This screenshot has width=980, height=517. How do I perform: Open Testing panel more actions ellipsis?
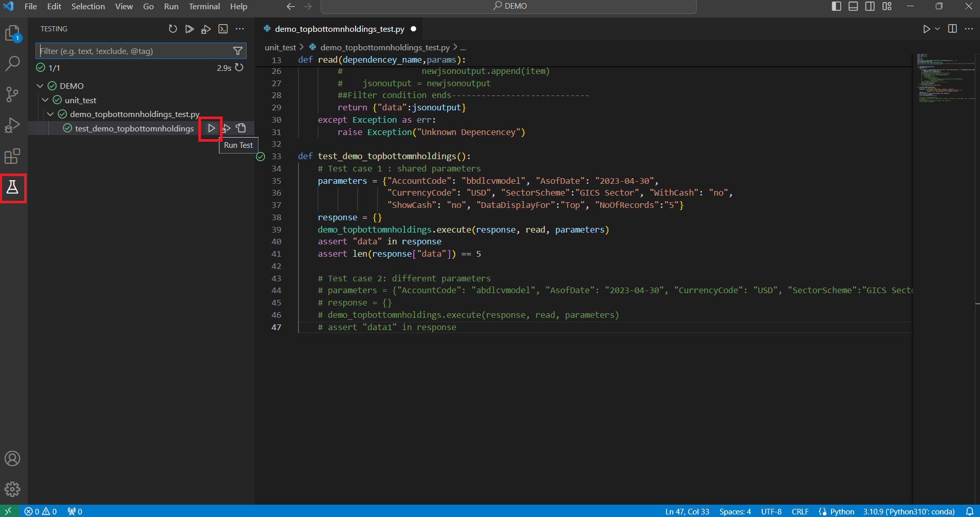239,29
